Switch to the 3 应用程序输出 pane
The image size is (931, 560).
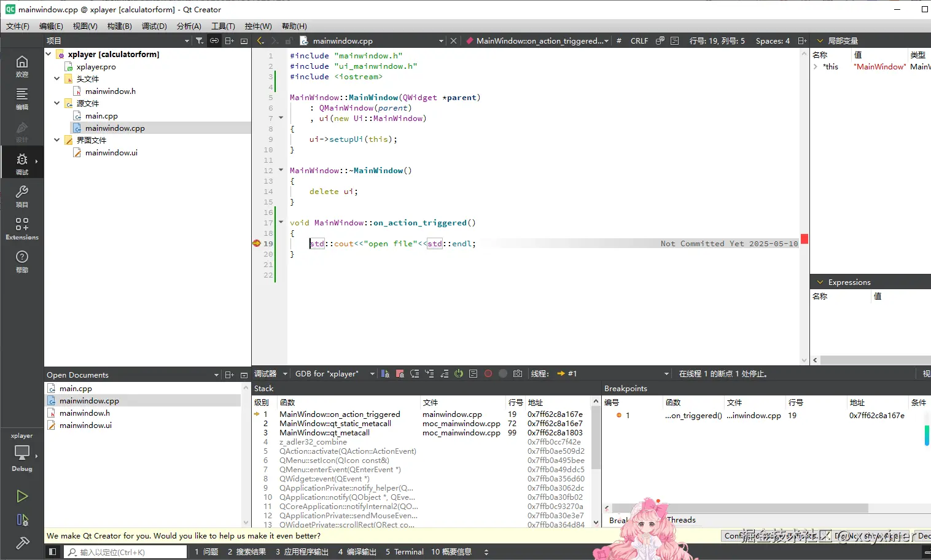click(302, 552)
